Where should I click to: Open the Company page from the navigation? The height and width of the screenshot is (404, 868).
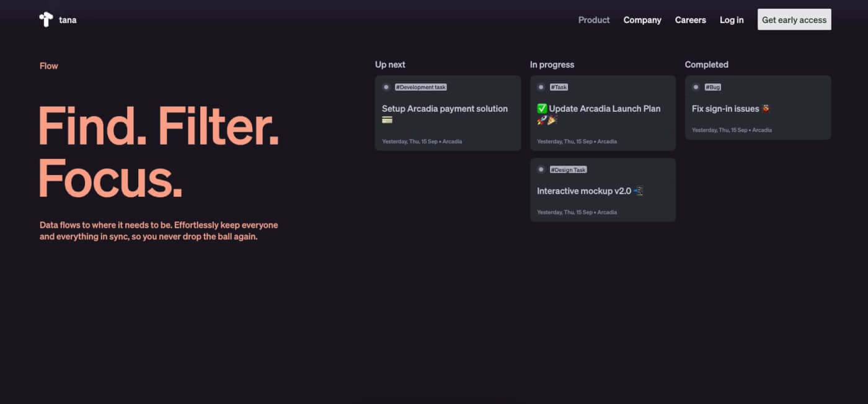[x=642, y=20]
